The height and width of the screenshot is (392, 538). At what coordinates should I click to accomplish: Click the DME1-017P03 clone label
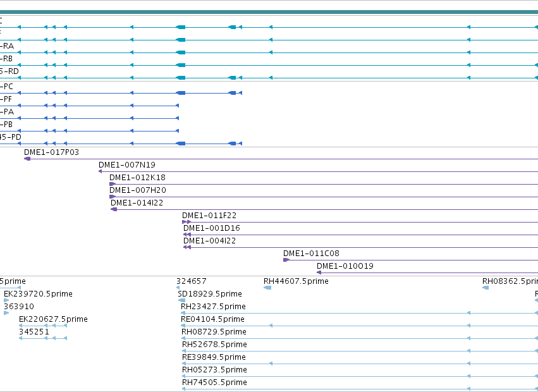coord(51,152)
